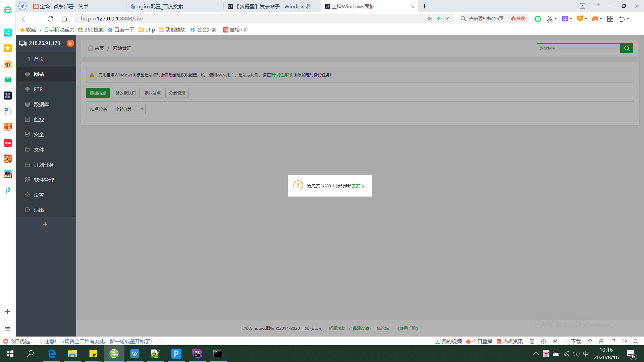Open the 收藏 favorites bookmark

[28, 30]
